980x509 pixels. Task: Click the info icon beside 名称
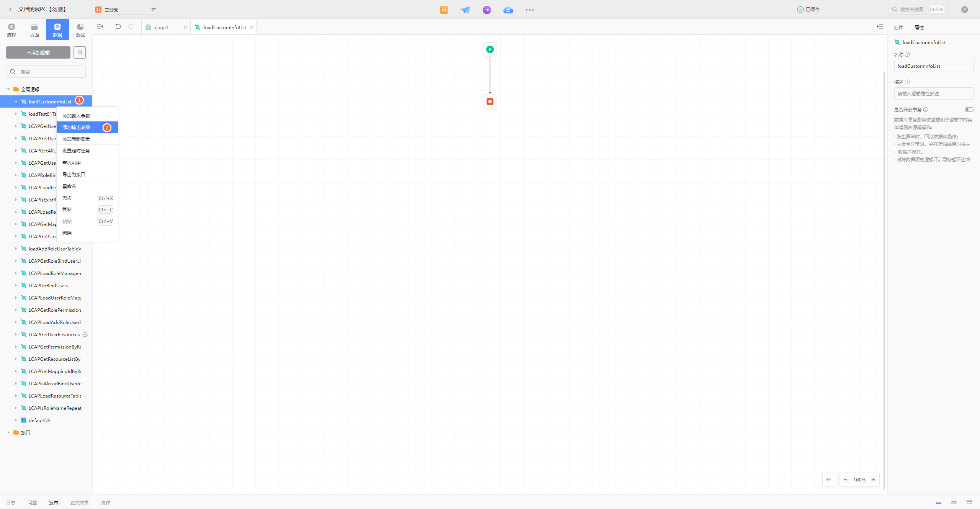point(907,54)
